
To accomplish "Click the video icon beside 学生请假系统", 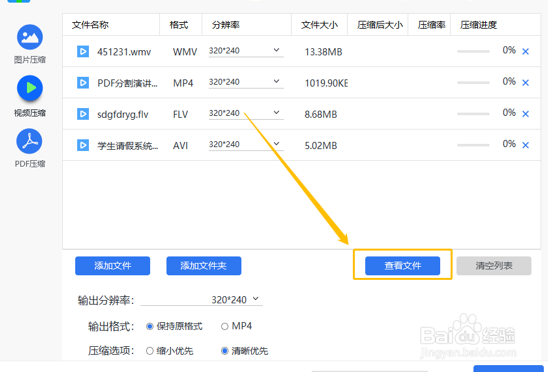I will click(x=83, y=145).
